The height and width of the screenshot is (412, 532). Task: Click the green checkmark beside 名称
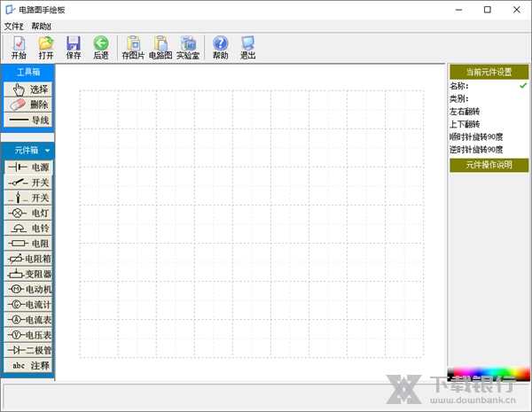[x=523, y=86]
